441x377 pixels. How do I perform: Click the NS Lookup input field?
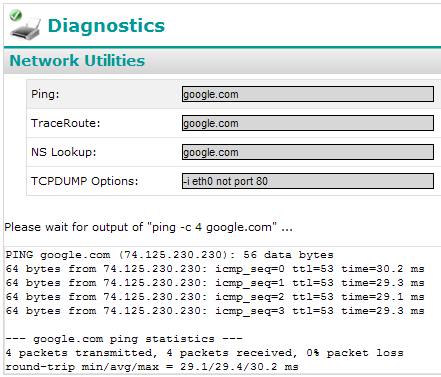pos(308,152)
